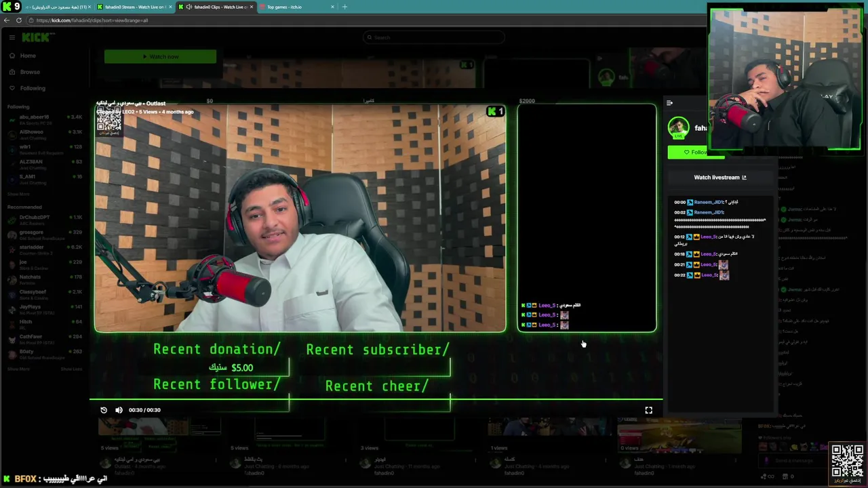Image resolution: width=868 pixels, height=488 pixels.
Task: Open B0aty recommended channel
Action: (44, 354)
